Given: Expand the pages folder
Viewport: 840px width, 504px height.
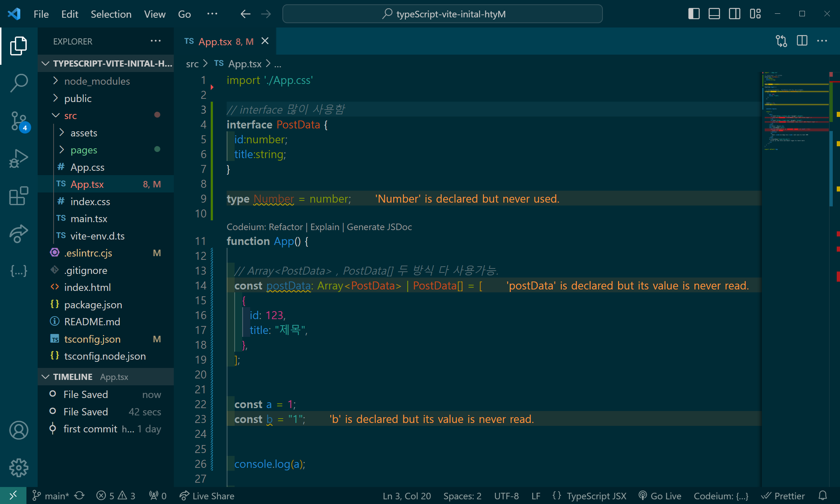Looking at the screenshot, I should (x=106, y=150).
